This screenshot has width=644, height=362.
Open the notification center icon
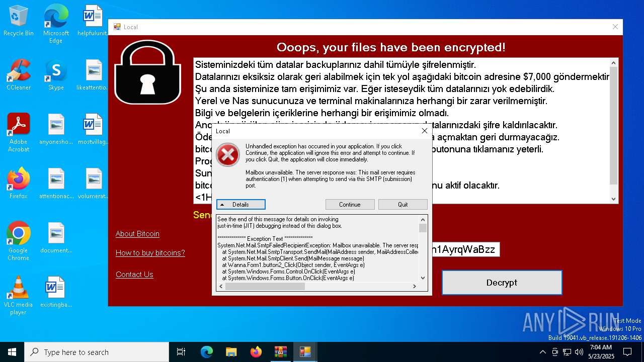click(x=627, y=352)
